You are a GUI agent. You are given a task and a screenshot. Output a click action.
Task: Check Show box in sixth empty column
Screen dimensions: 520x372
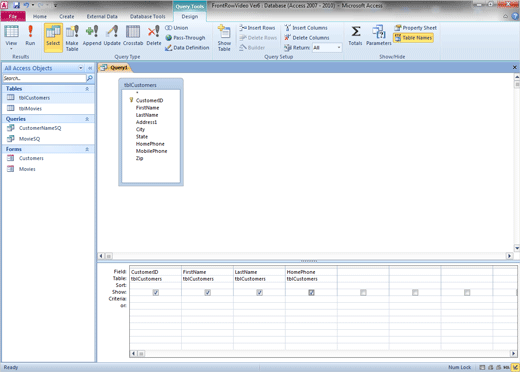[415, 292]
